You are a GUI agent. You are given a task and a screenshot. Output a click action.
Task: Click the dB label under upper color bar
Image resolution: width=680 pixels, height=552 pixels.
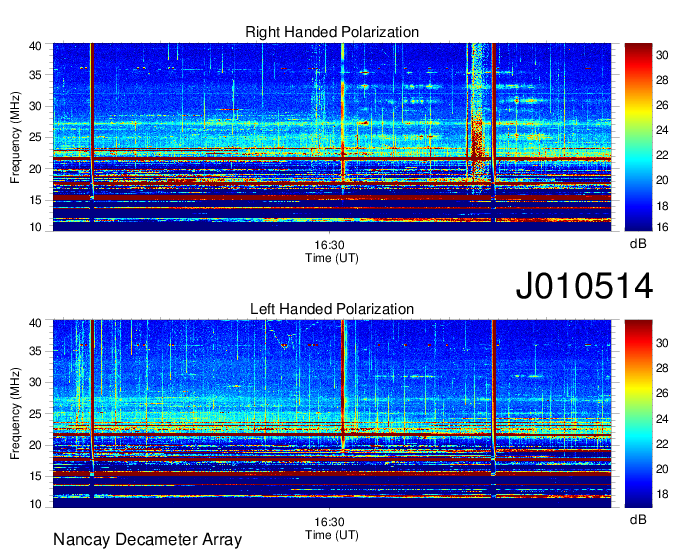coord(638,244)
